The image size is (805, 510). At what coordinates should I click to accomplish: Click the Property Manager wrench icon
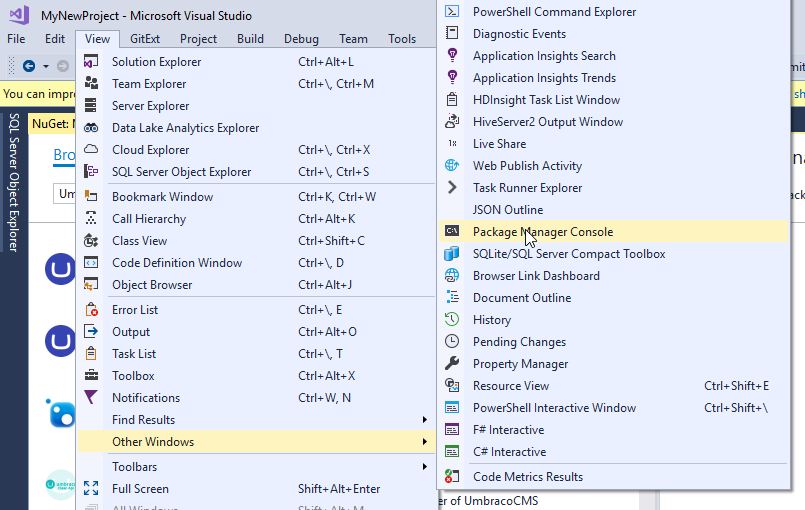pos(452,364)
